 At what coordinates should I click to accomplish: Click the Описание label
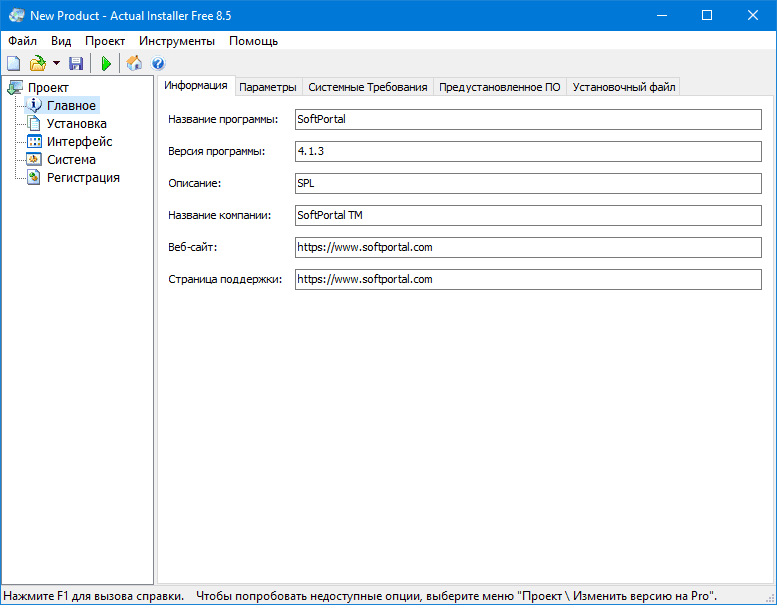click(x=195, y=183)
